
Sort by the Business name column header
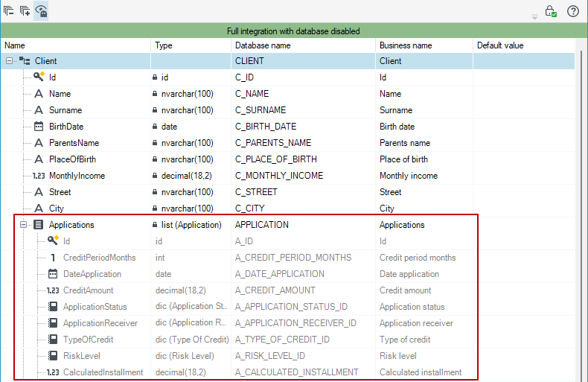click(x=424, y=45)
